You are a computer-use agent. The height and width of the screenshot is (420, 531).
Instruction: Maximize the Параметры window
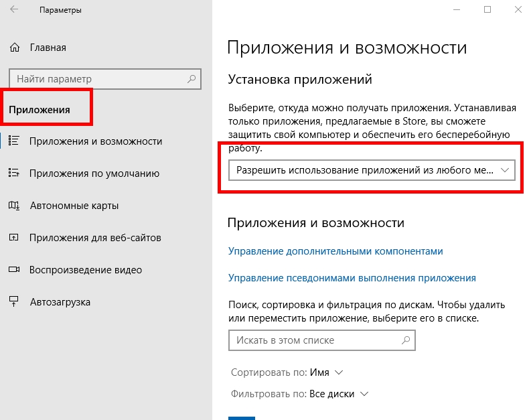(487, 9)
